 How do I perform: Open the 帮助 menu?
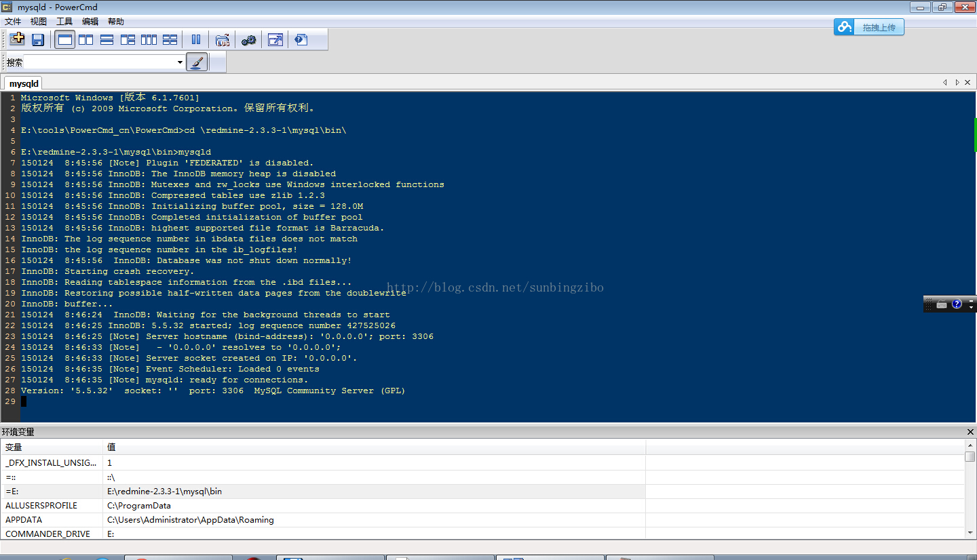tap(116, 22)
